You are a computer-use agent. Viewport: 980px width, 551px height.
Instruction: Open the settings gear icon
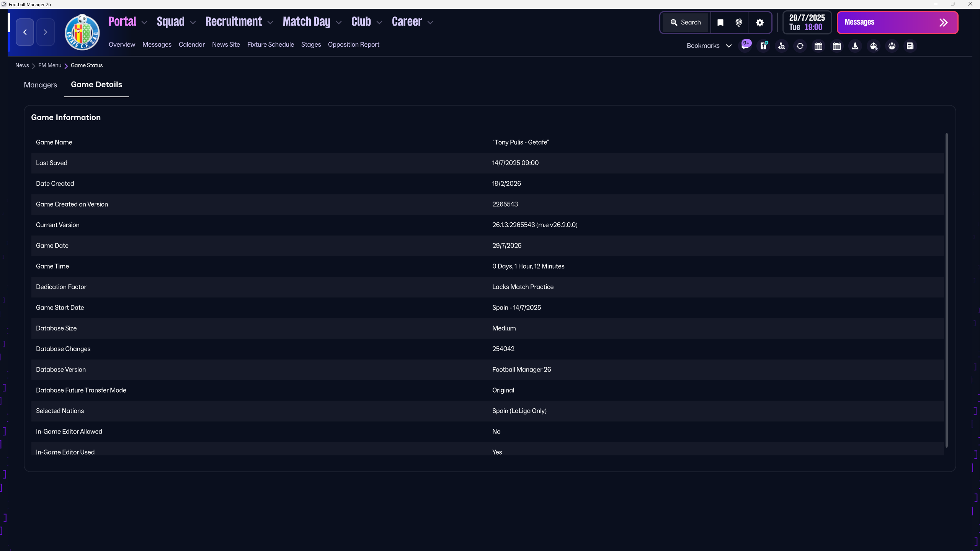tap(760, 23)
